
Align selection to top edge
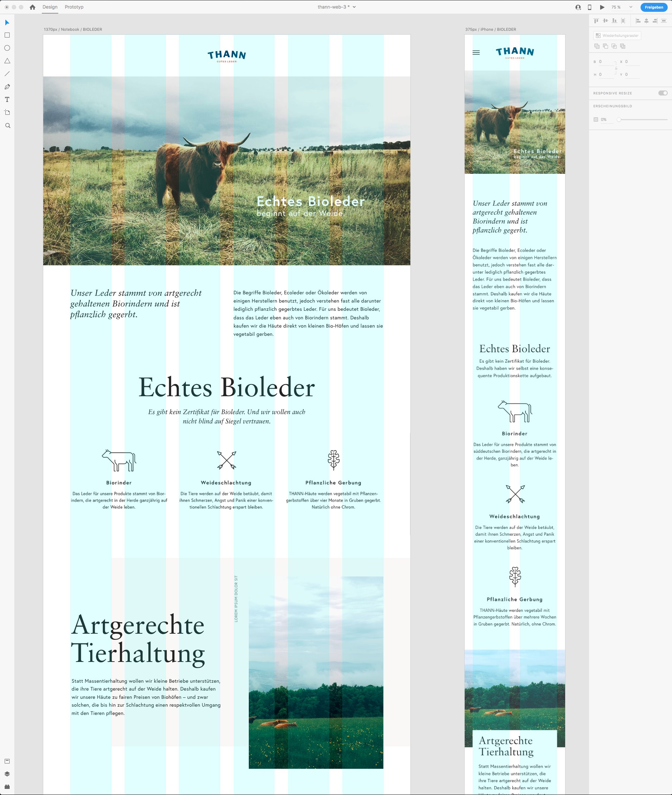click(596, 21)
